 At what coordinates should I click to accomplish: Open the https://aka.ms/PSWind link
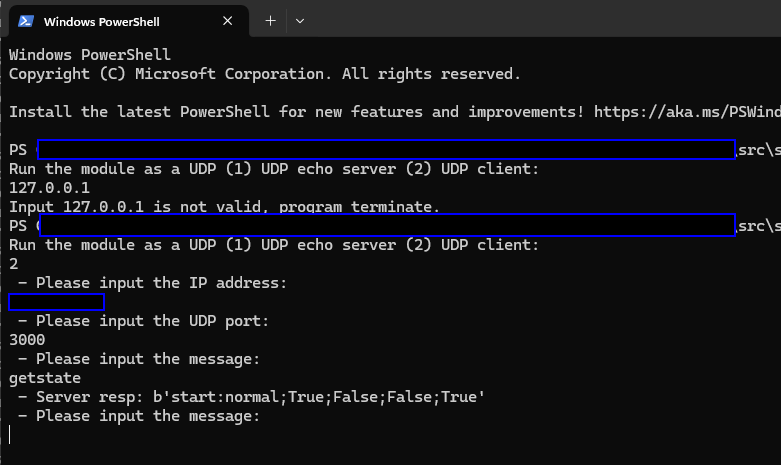[687, 112]
